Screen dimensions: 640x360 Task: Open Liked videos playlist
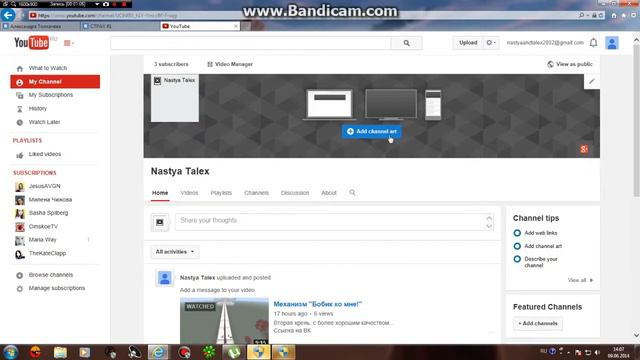click(44, 154)
